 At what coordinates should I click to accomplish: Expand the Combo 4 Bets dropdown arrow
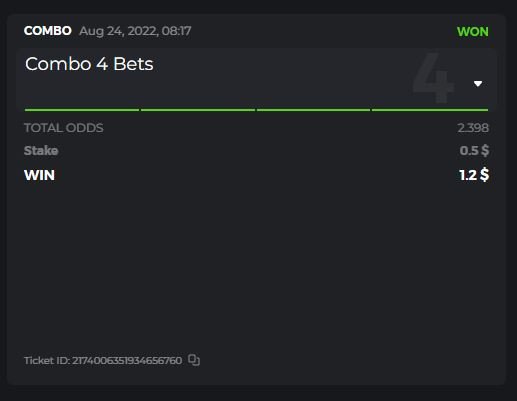pos(478,84)
